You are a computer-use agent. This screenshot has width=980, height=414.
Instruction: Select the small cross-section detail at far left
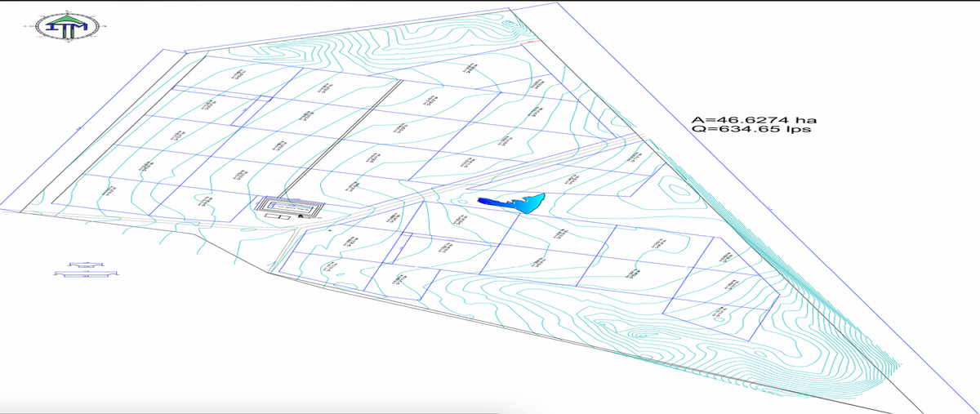pyautogui.click(x=82, y=269)
